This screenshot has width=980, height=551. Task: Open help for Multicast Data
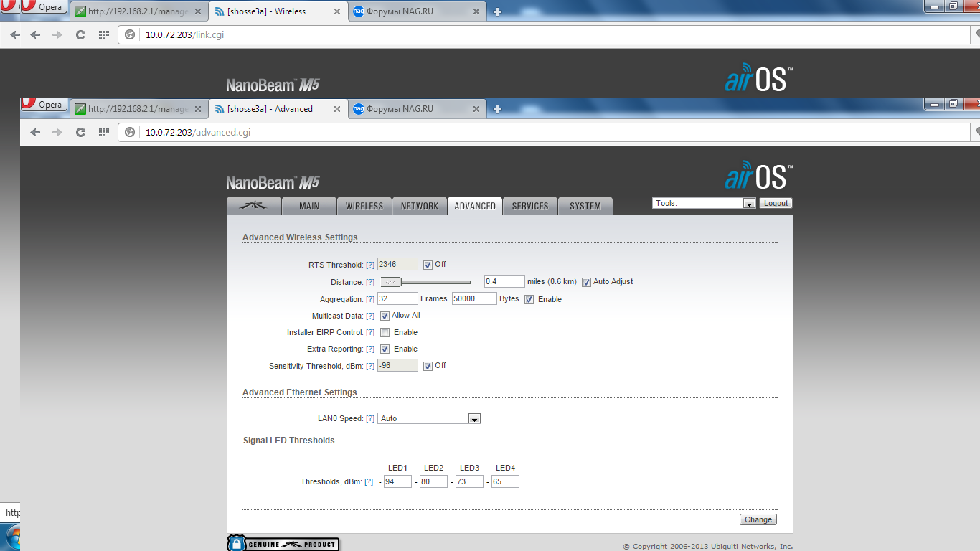(x=370, y=316)
